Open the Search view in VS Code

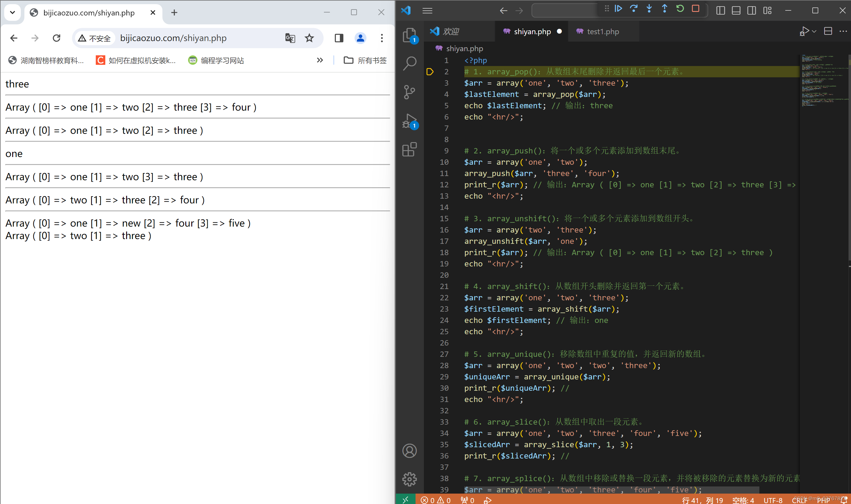(409, 63)
